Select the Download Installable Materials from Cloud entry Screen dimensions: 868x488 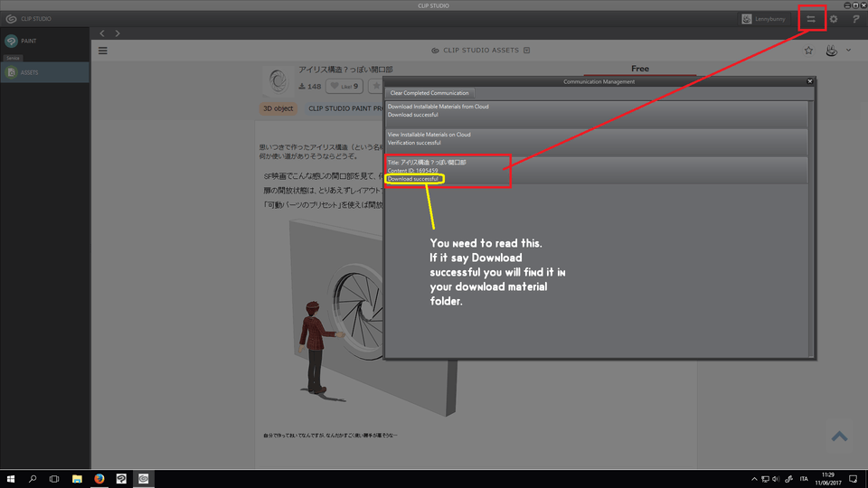(x=597, y=114)
